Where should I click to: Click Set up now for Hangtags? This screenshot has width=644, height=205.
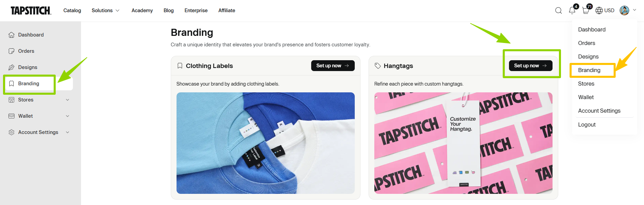(530, 66)
